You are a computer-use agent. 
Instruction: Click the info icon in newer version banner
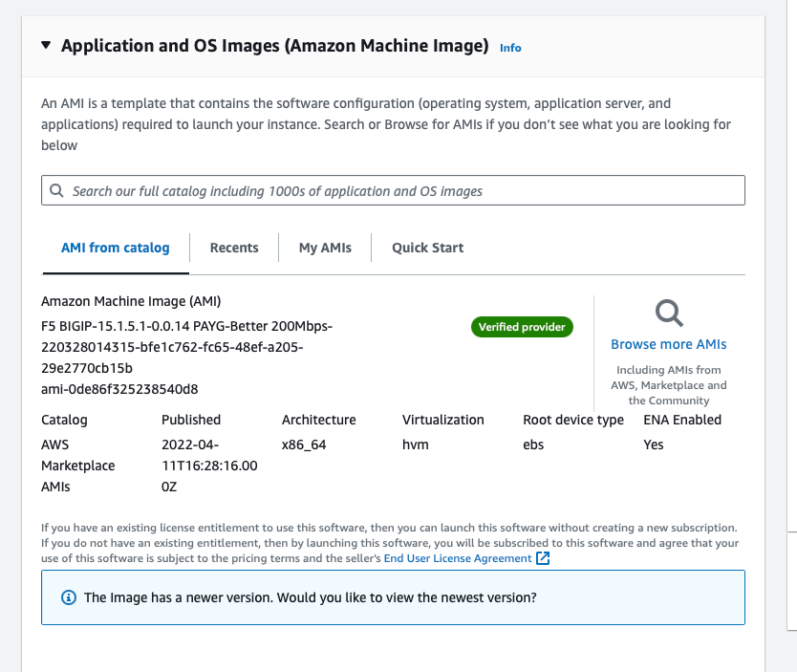click(68, 597)
